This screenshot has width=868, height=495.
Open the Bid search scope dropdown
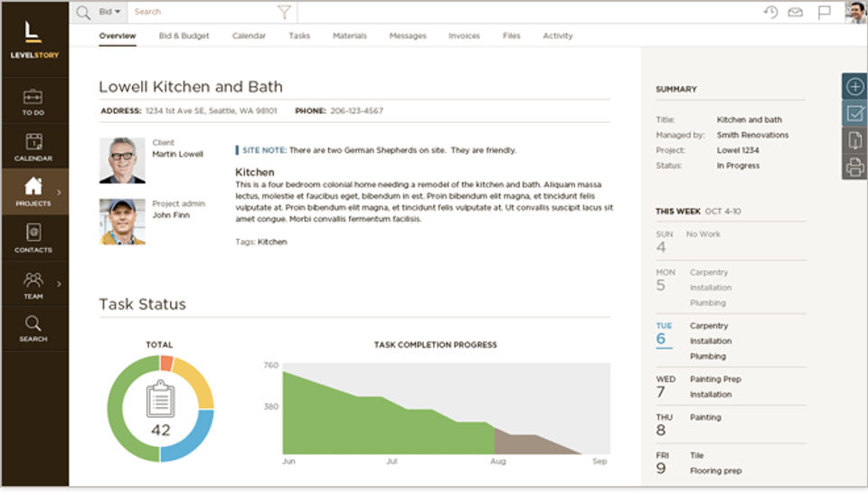point(109,12)
